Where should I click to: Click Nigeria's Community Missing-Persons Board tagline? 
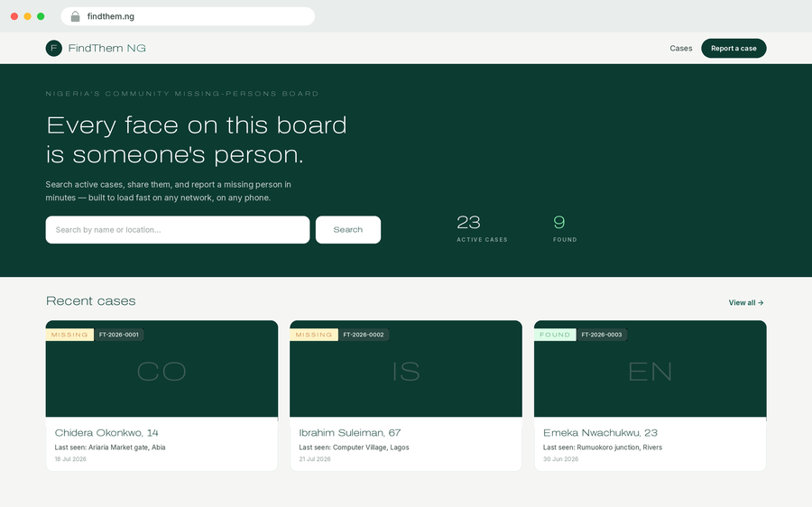click(182, 94)
